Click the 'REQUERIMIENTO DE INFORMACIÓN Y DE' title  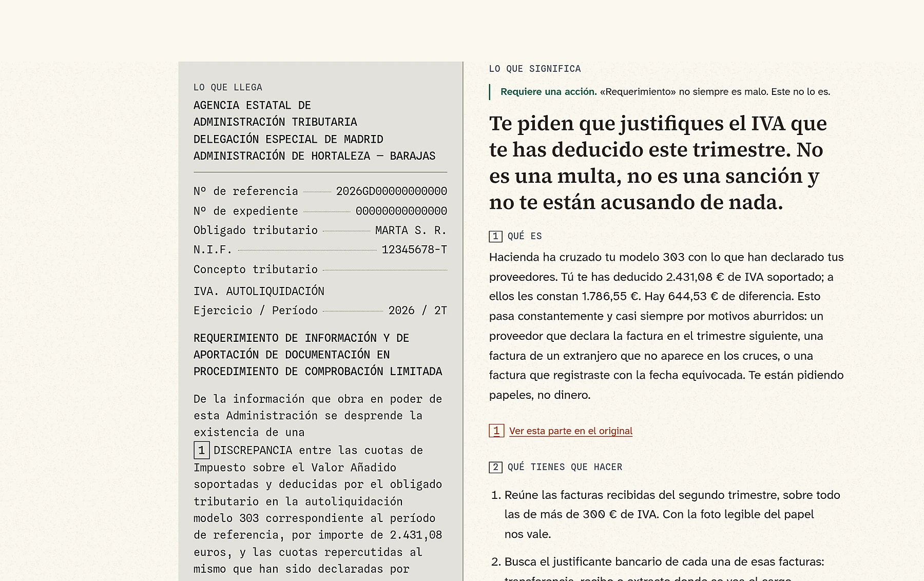tap(301, 338)
